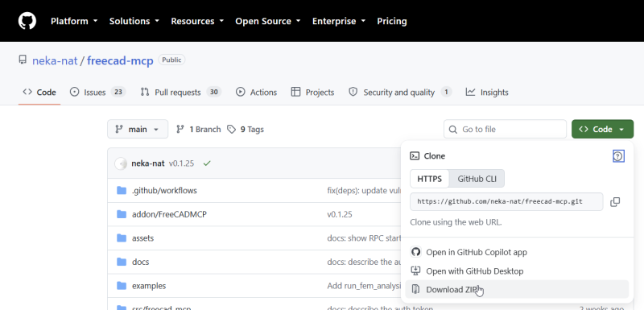Select the Code tab
This screenshot has height=310, width=644.
(39, 93)
